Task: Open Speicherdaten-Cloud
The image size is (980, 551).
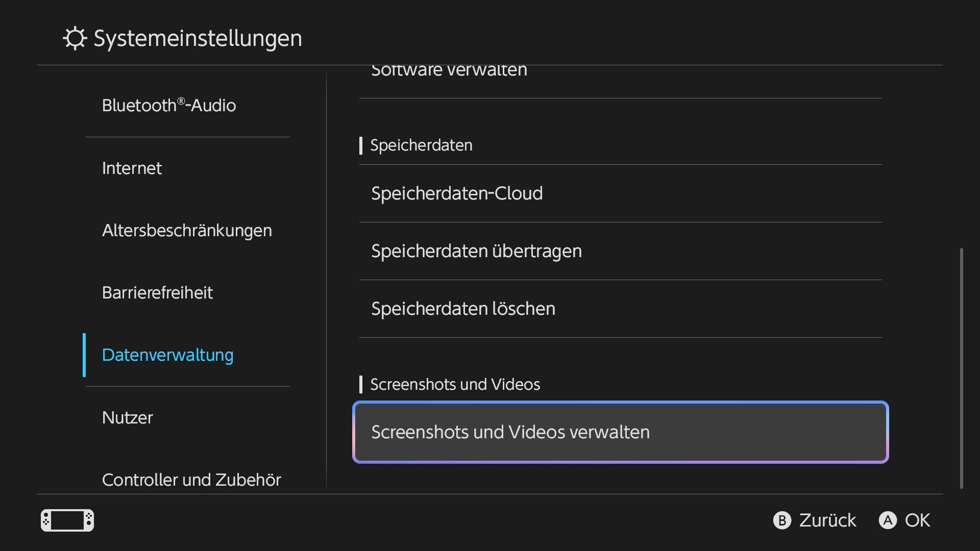Action: 621,193
